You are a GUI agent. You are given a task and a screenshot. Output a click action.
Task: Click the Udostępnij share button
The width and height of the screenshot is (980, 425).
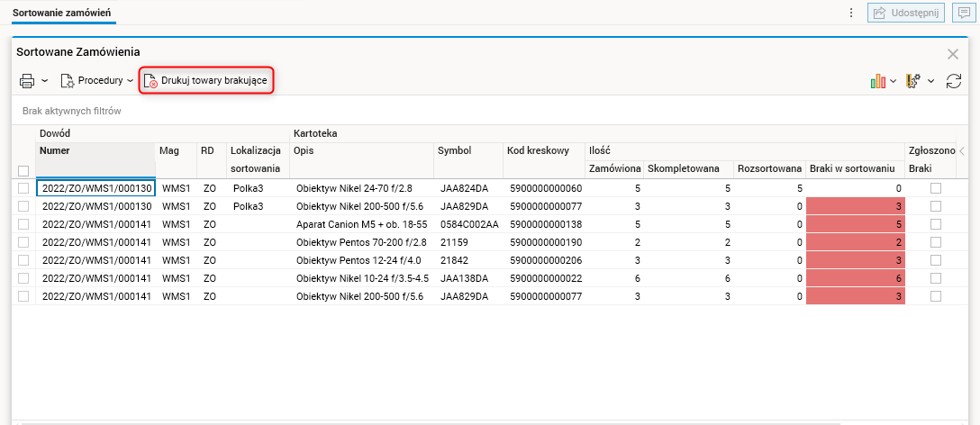click(906, 13)
